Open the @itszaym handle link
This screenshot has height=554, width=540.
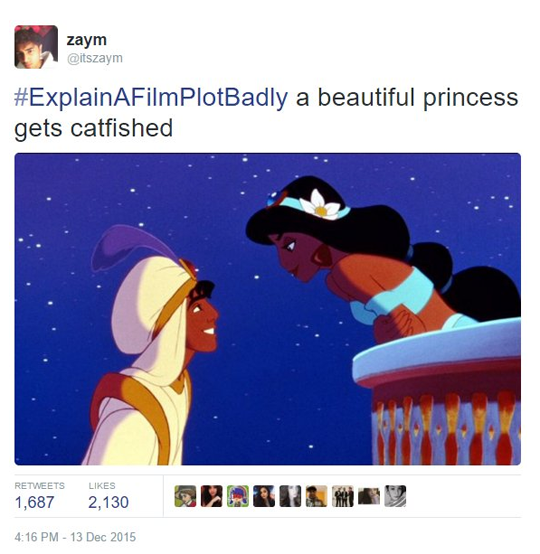95,58
